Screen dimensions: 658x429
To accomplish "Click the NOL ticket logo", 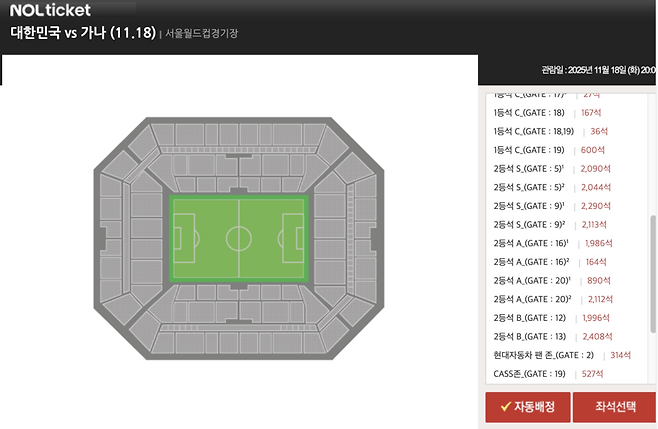I will (x=51, y=11).
